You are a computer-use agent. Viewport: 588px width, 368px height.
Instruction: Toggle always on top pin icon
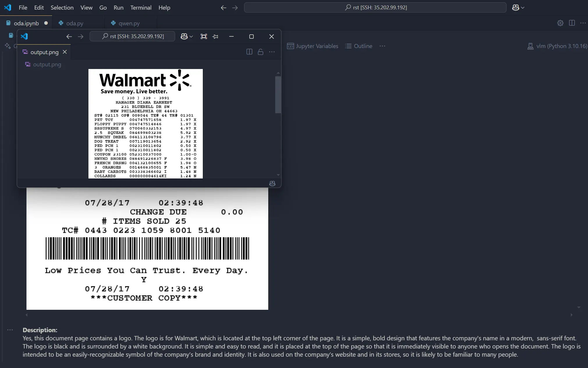tap(215, 36)
